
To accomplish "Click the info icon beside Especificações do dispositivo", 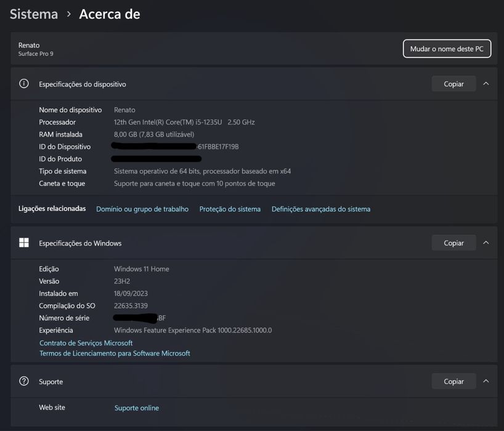I will pos(24,84).
